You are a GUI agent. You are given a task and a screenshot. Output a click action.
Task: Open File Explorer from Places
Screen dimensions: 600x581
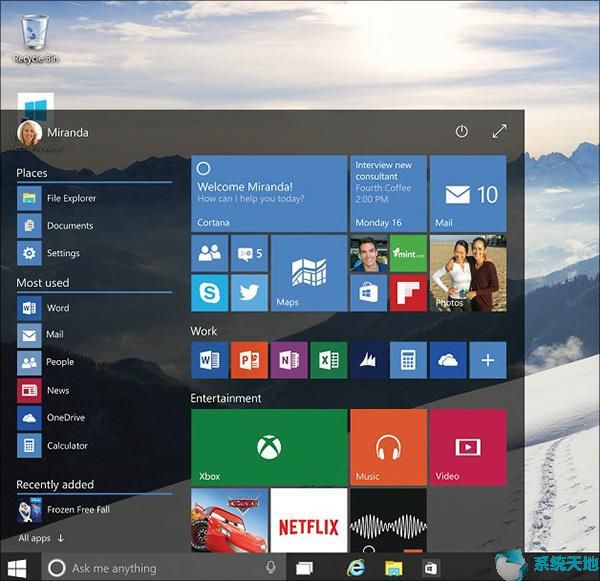57,198
